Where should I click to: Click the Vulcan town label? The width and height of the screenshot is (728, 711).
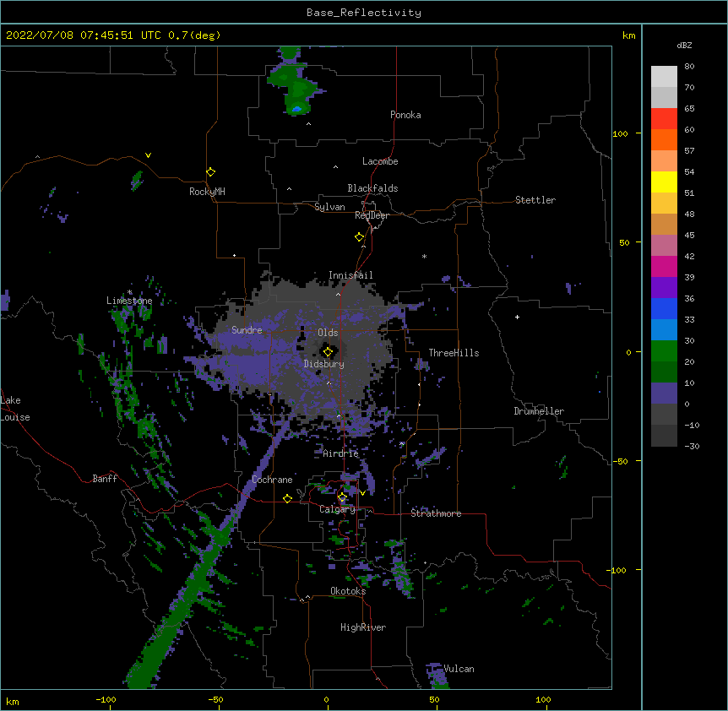[x=459, y=669]
